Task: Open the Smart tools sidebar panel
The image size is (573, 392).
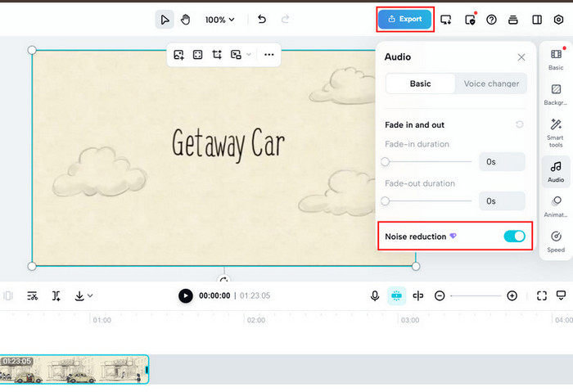Action: (x=556, y=133)
